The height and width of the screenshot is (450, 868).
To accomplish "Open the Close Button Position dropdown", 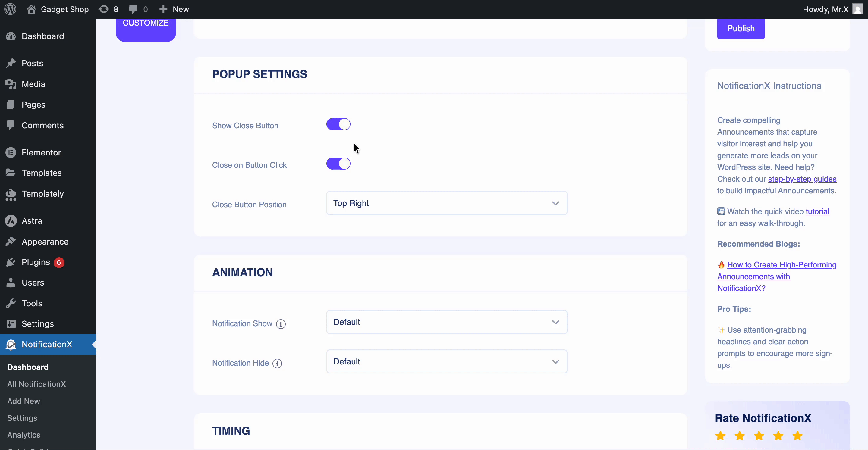I will click(x=446, y=203).
